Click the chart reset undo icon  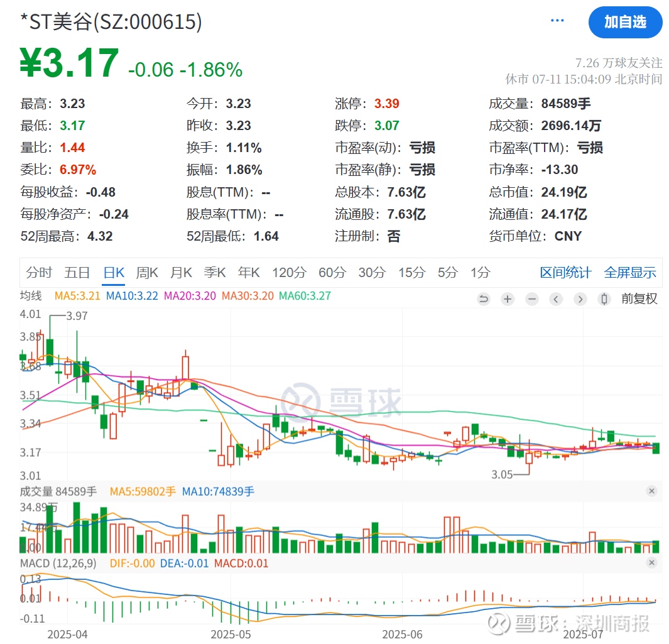tap(484, 298)
